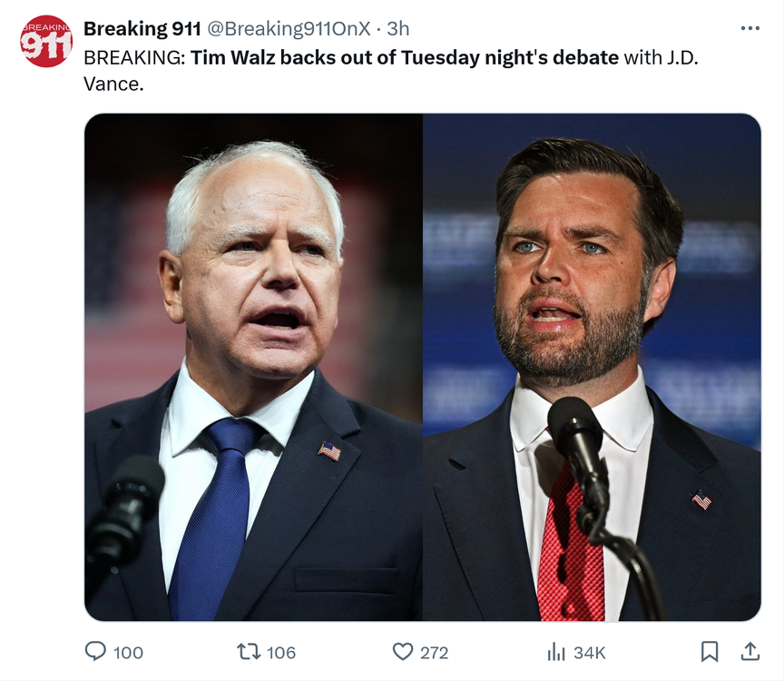Click the Breaking 911 profile avatar

click(x=46, y=42)
